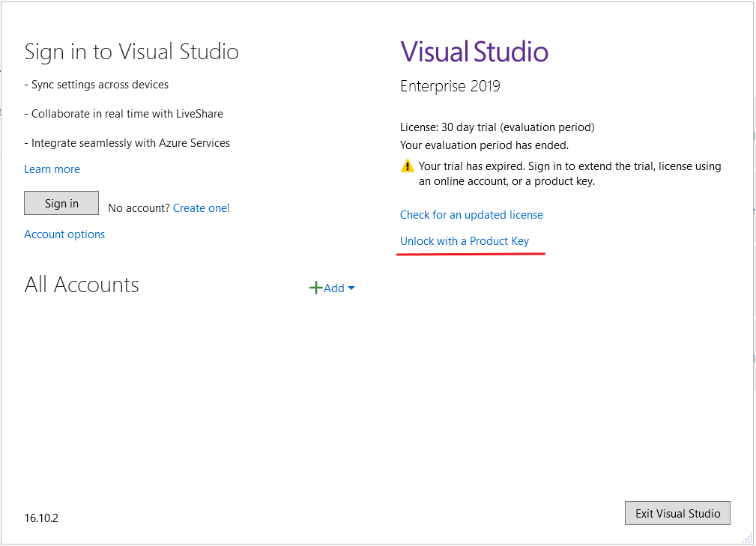This screenshot has height=546, width=756.
Task: Open the Learn more link
Action: [x=52, y=169]
